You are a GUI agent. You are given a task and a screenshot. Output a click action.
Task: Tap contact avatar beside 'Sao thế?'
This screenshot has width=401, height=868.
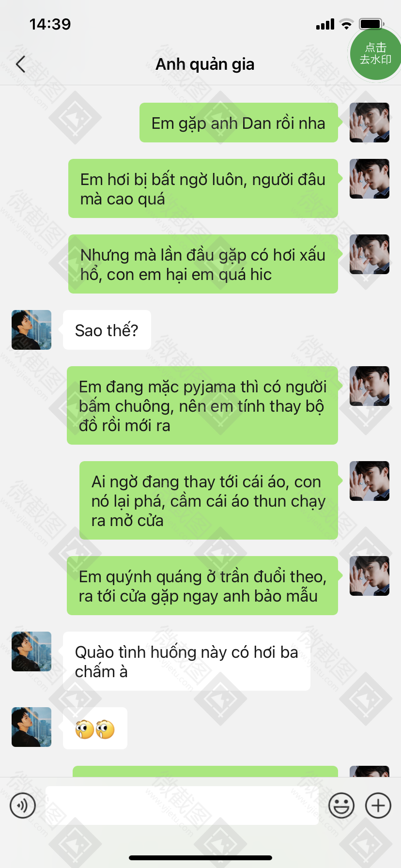tap(31, 330)
